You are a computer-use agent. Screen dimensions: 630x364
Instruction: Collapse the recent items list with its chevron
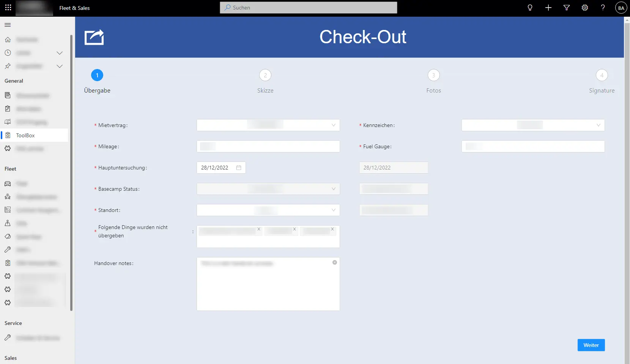point(60,53)
